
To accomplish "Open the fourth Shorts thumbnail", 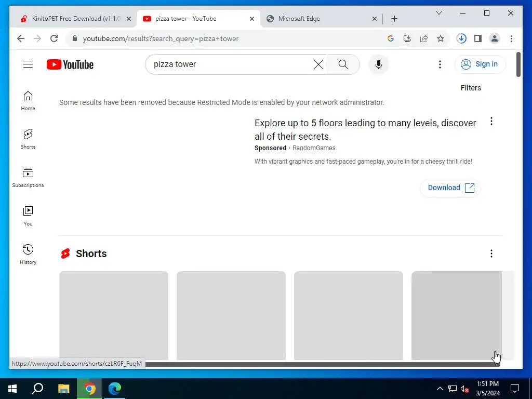I will [457, 315].
